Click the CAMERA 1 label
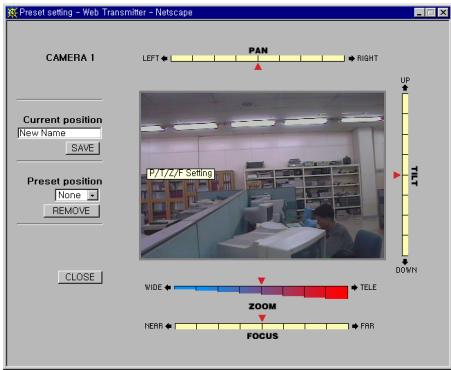 (x=70, y=58)
